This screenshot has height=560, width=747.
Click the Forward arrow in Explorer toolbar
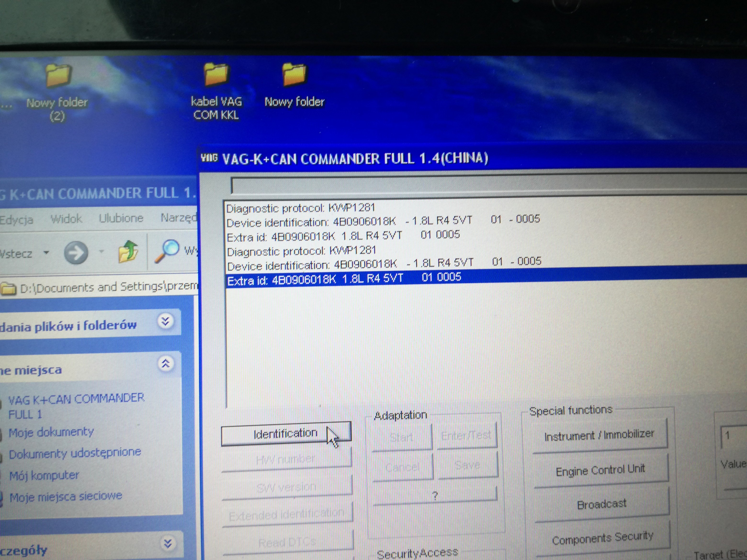click(x=76, y=252)
